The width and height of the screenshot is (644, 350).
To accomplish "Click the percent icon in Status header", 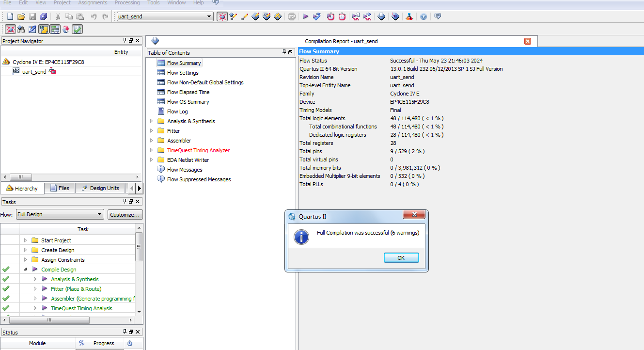I will 81,343.
